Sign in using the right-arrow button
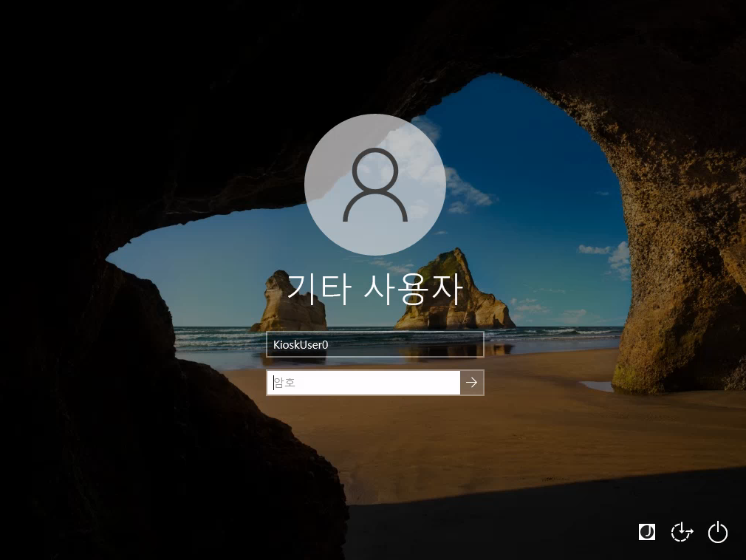The width and height of the screenshot is (746, 560). (471, 383)
